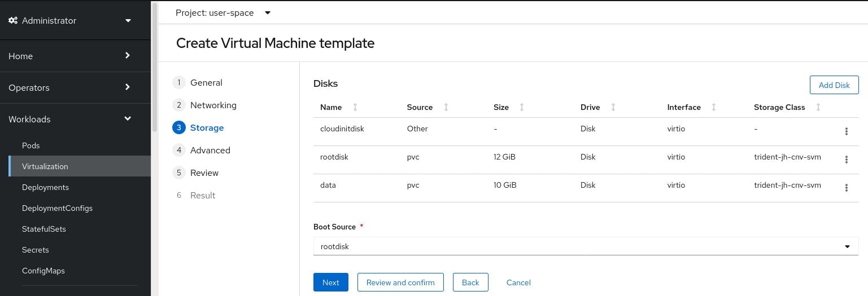
Task: Click the Review and confirm button
Action: tap(400, 282)
